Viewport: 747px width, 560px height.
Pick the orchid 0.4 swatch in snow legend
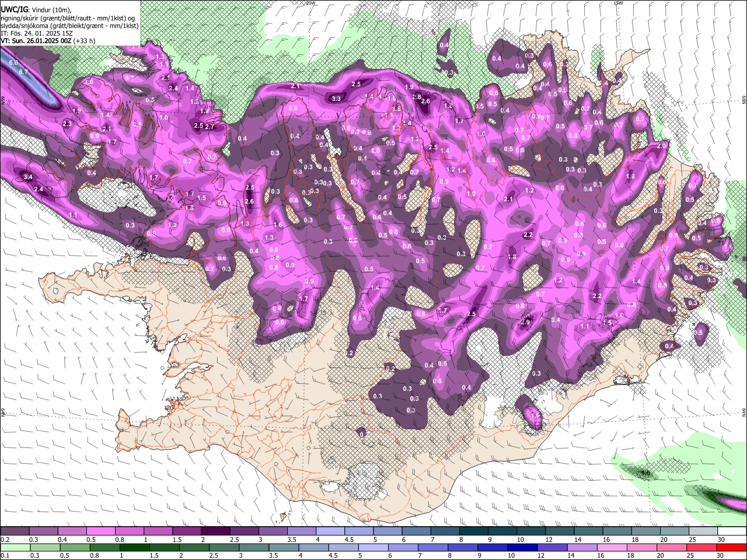click(x=72, y=531)
